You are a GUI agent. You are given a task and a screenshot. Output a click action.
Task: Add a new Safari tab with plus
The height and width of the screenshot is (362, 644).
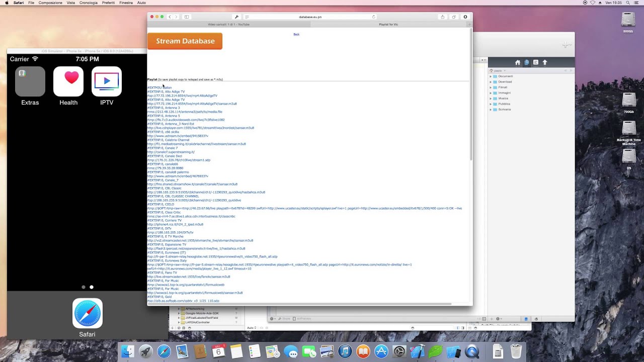pyautogui.click(x=469, y=24)
